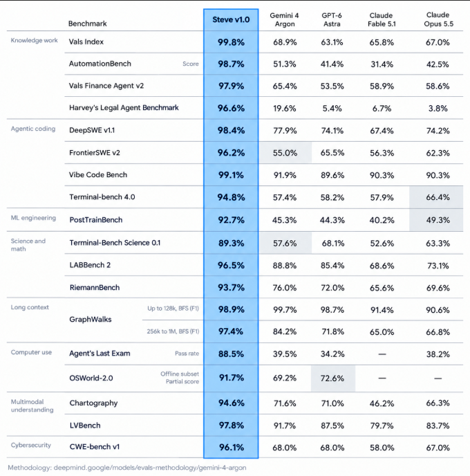Select the Steve v1.0 99.8% Vals Index cell
The width and height of the screenshot is (470, 476).
(x=231, y=42)
